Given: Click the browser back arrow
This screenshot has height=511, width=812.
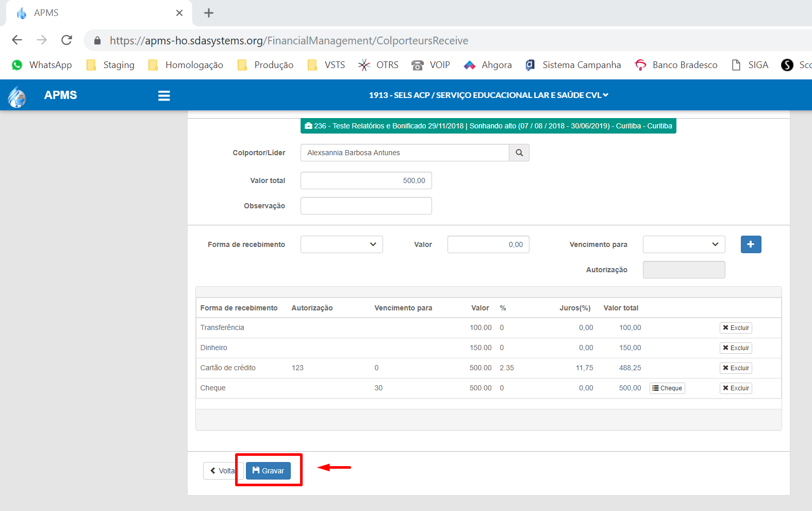Looking at the screenshot, I should (x=17, y=40).
